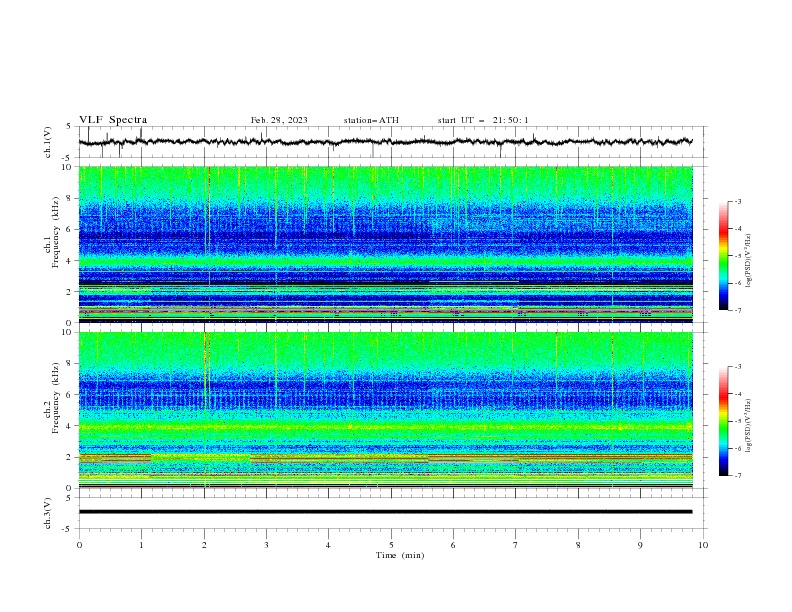Screen dimensions: 792x612
Task: Click the "4" kHz tick on ch.1 frequency axis
Action: pyautogui.click(x=70, y=261)
